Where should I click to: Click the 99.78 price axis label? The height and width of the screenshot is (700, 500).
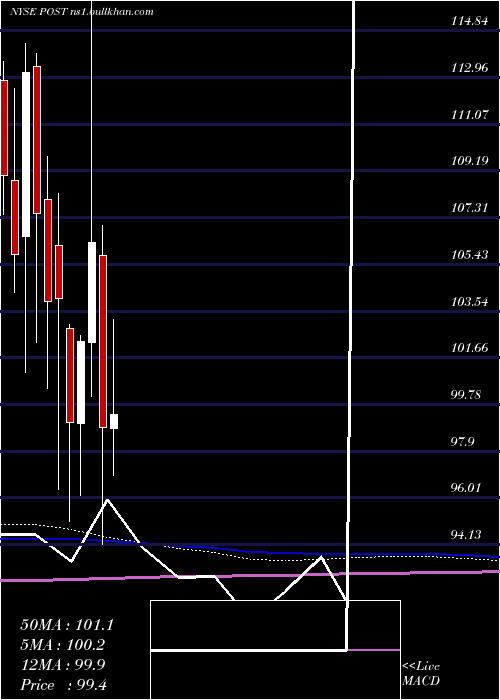(x=467, y=395)
